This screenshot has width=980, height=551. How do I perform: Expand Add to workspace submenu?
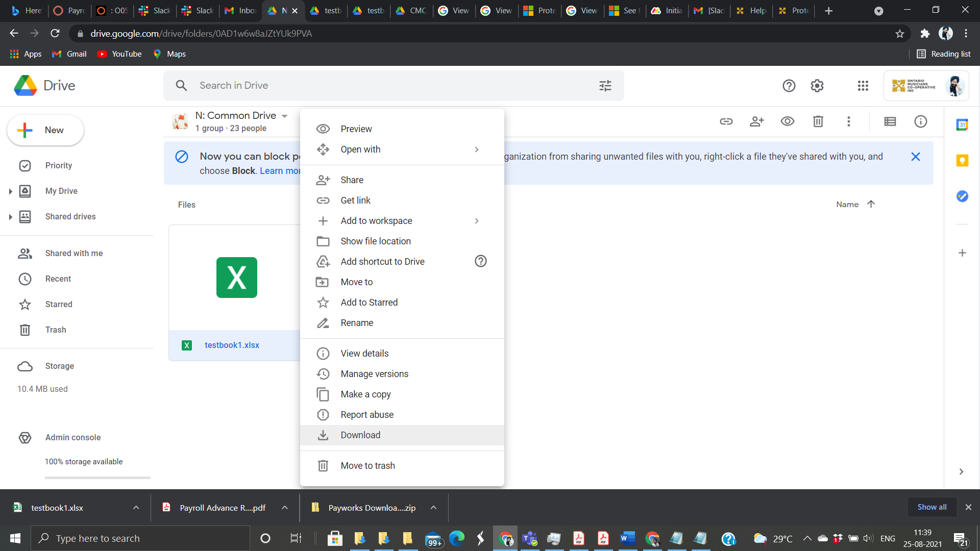pyautogui.click(x=402, y=221)
